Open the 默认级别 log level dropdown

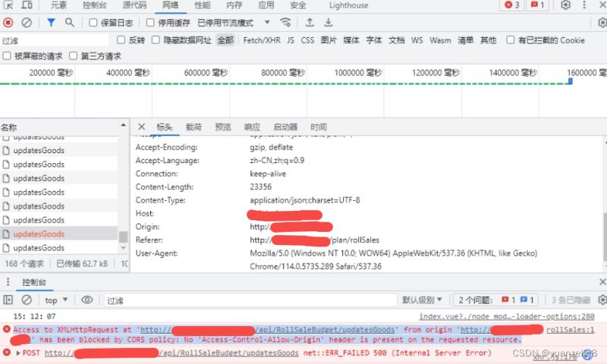pyautogui.click(x=422, y=300)
